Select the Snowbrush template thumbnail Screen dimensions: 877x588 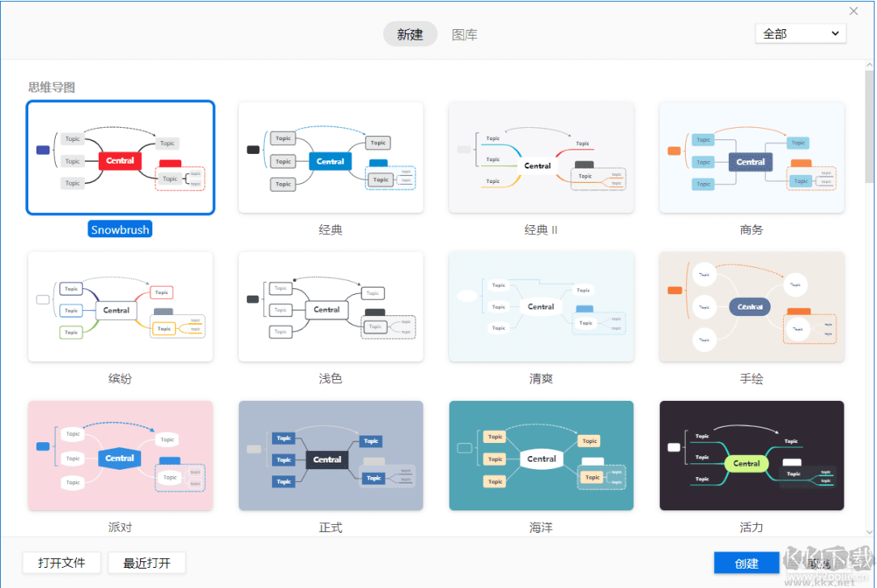pyautogui.click(x=120, y=156)
